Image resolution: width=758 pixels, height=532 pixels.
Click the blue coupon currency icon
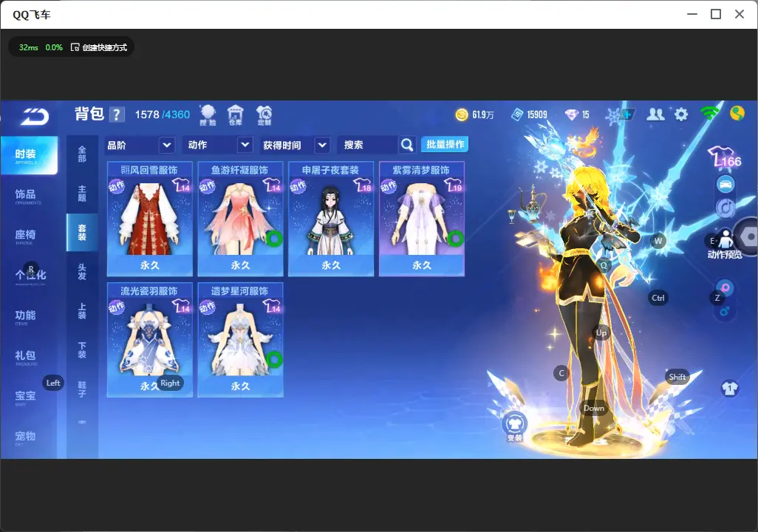tap(517, 115)
